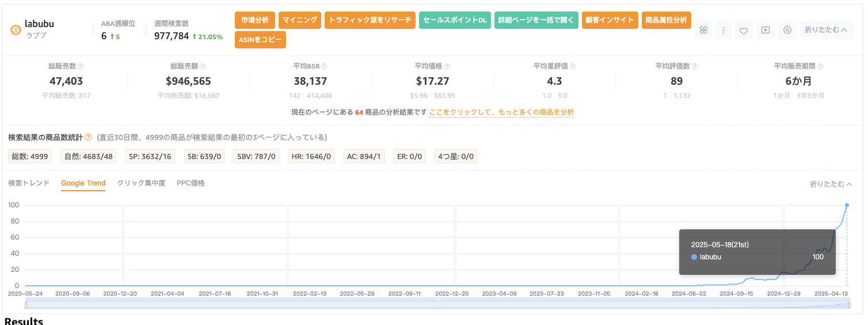Screen dimensions: 868x325
Task: Click help icon next to 平均評価数
Action: pos(695,66)
